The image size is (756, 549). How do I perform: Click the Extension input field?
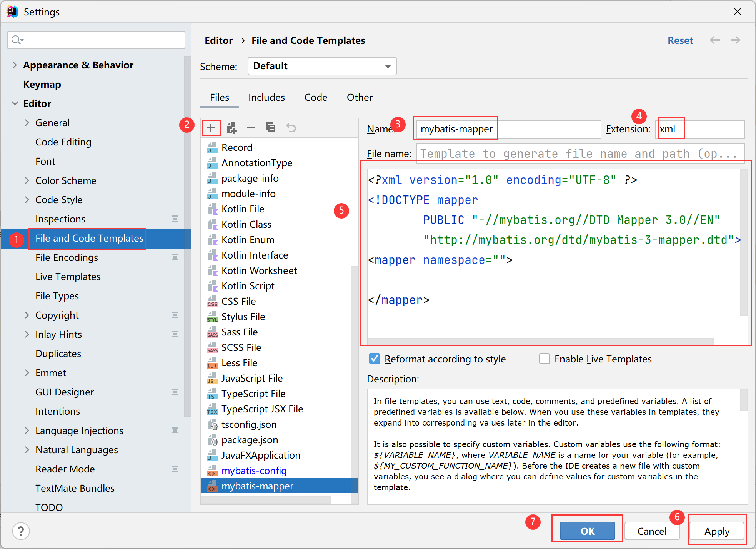[x=700, y=129]
